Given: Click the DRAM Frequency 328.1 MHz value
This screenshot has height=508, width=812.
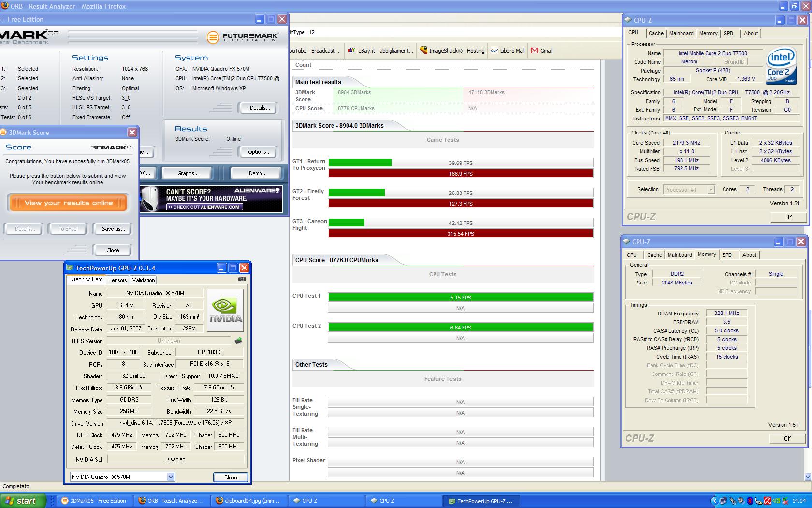Looking at the screenshot, I should 726,313.
